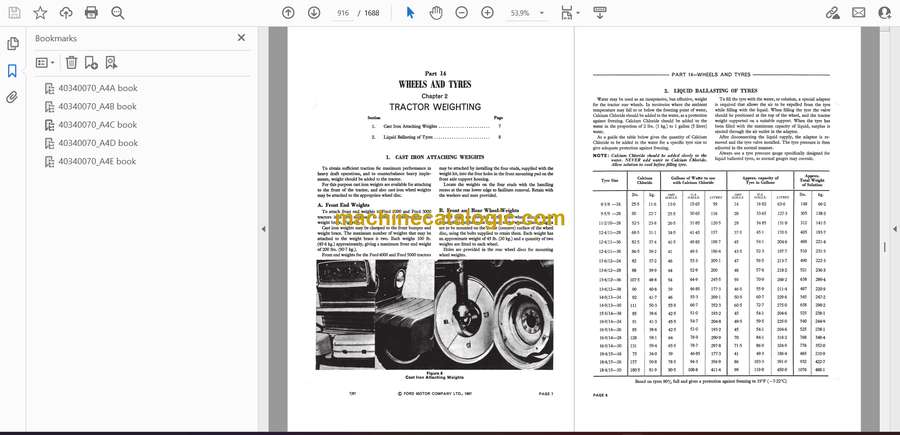900x435 pixels.
Task: Click the TRACTOR WEIGHTING chapter heading
Action: 435,107
